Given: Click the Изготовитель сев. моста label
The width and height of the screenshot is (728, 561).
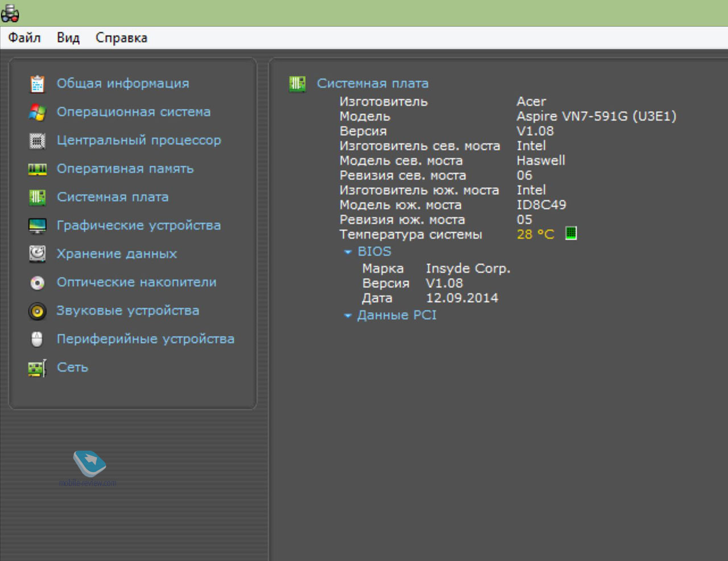Looking at the screenshot, I should point(420,146).
